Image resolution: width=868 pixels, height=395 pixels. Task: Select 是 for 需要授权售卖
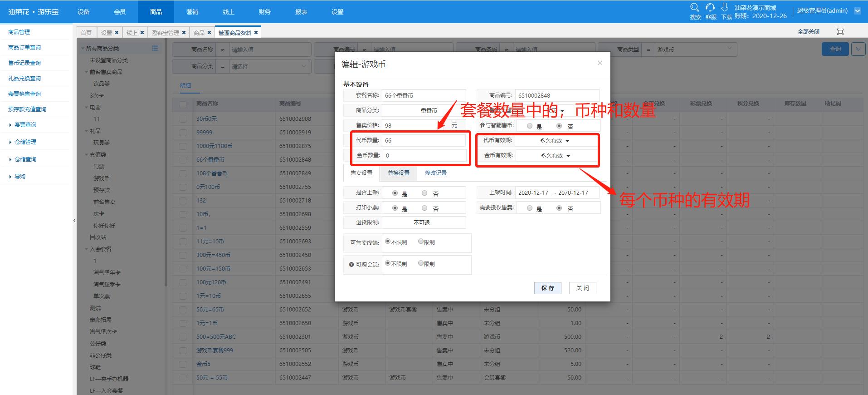529,208
